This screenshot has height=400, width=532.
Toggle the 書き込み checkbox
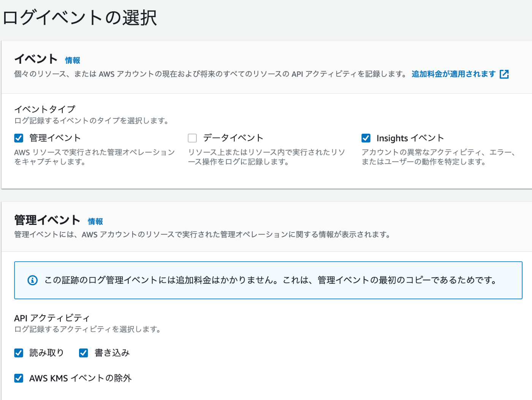[84, 353]
